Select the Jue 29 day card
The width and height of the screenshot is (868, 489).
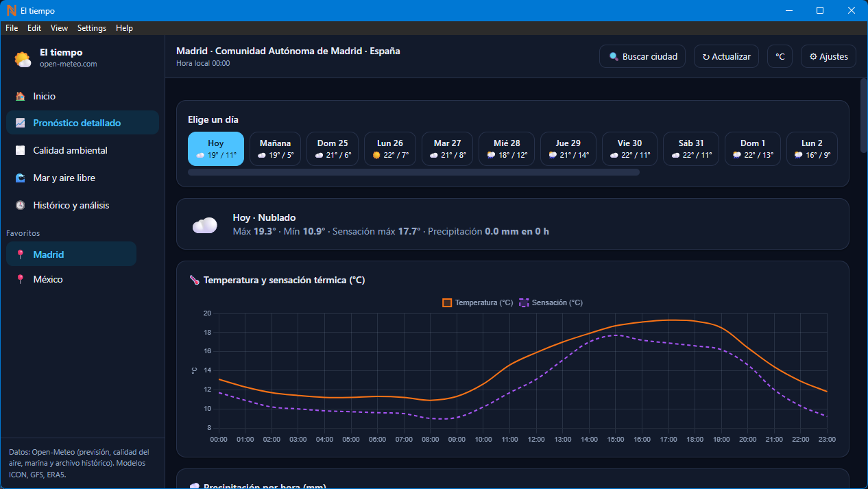click(x=568, y=149)
